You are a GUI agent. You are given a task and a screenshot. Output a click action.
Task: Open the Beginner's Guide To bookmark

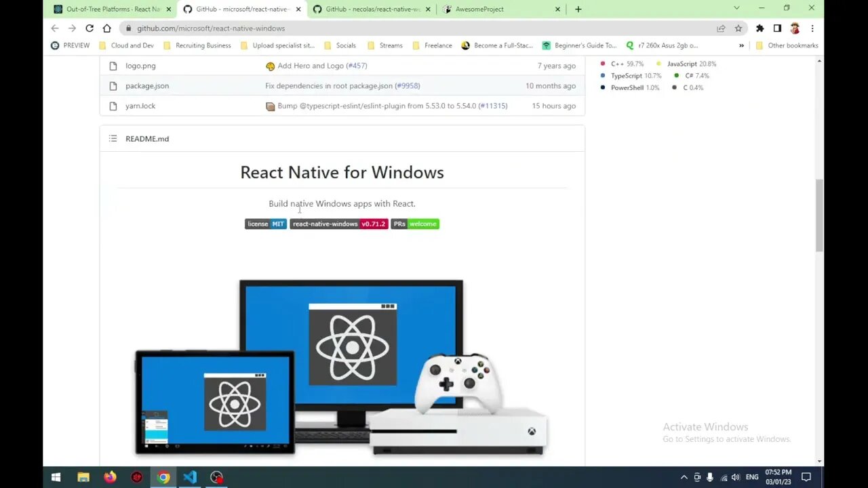click(x=580, y=45)
